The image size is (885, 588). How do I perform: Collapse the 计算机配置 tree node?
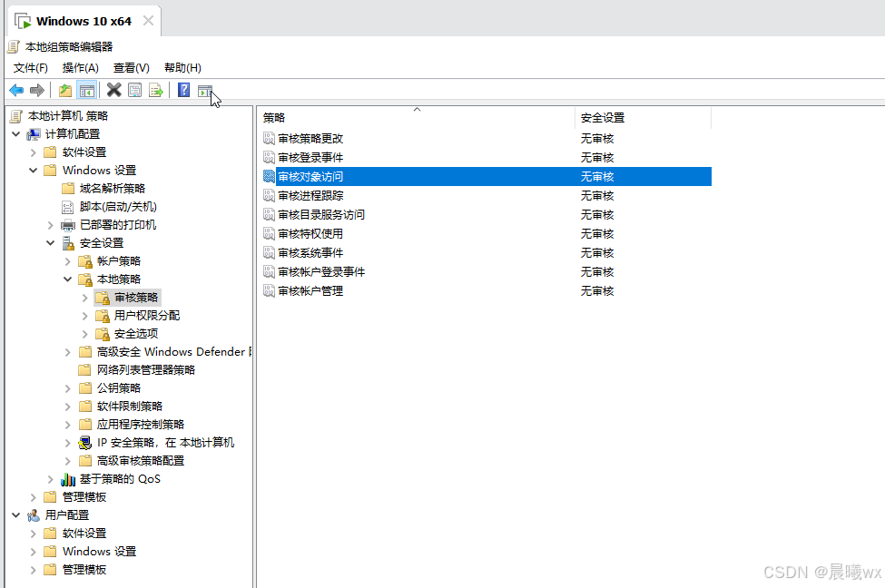(x=15, y=134)
